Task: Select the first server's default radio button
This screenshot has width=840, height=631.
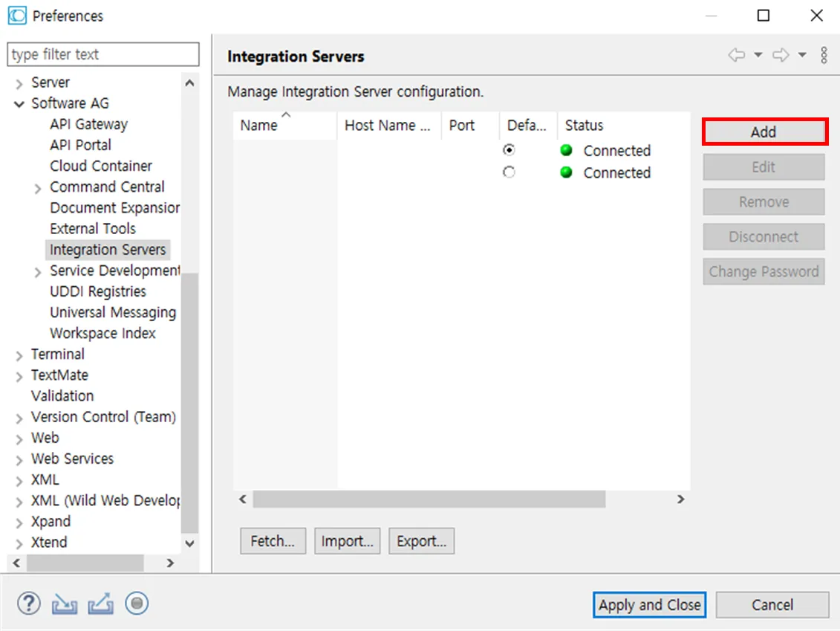Action: 509,150
